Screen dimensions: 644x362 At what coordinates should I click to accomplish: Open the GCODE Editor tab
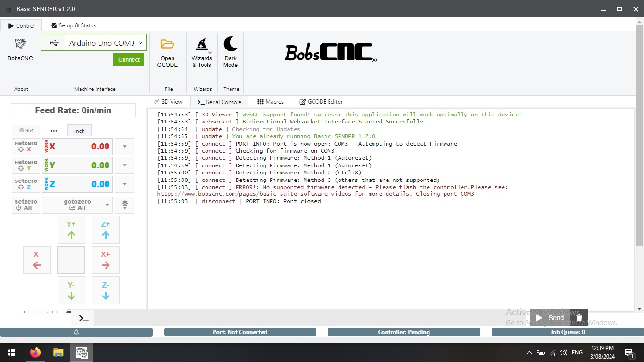321,102
